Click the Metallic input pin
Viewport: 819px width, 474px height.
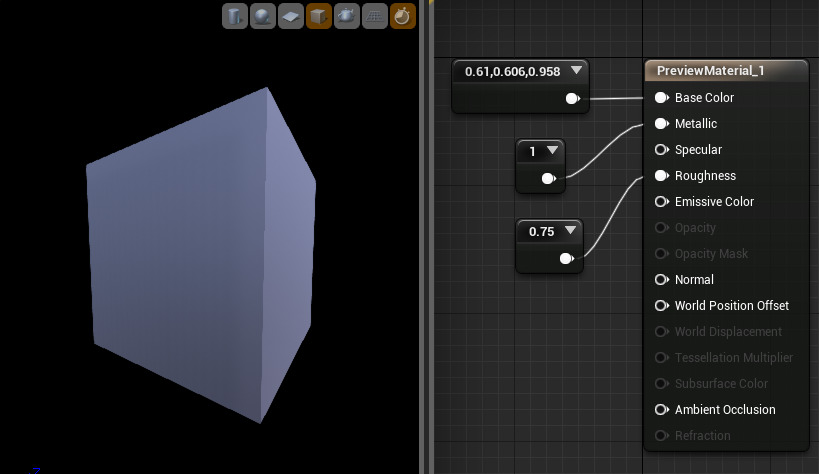pos(661,124)
